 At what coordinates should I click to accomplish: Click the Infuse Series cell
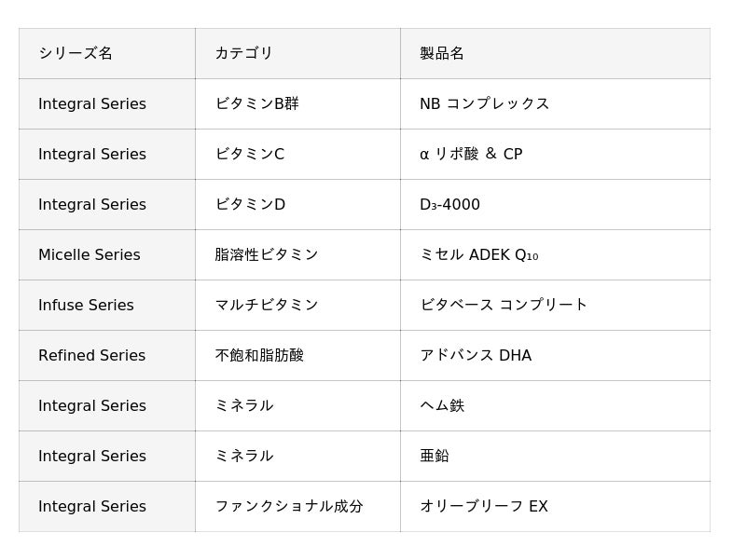pos(107,305)
